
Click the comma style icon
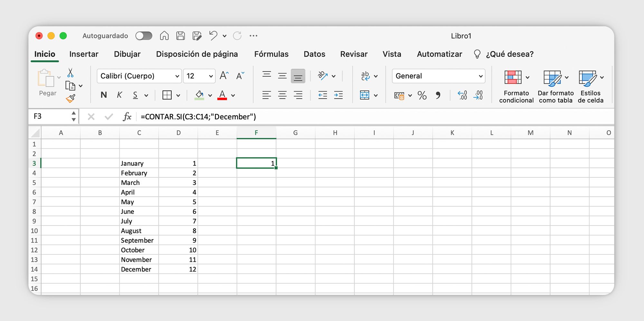[438, 95]
